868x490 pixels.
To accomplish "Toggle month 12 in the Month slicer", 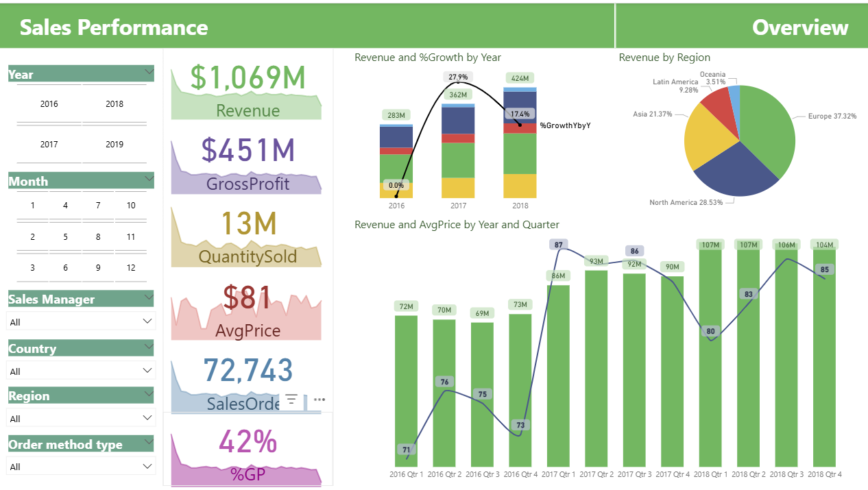I will [x=131, y=268].
